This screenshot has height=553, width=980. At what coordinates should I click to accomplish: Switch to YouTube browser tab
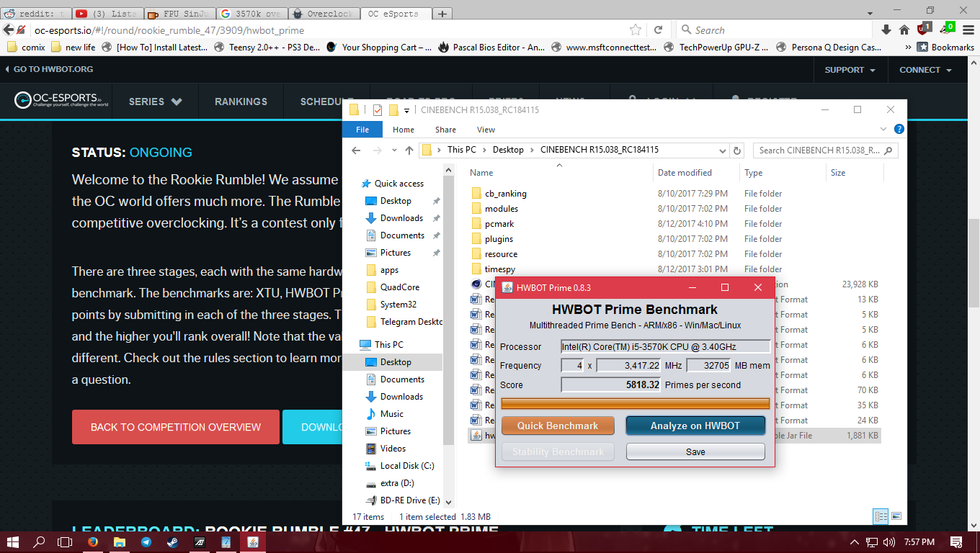(106, 14)
